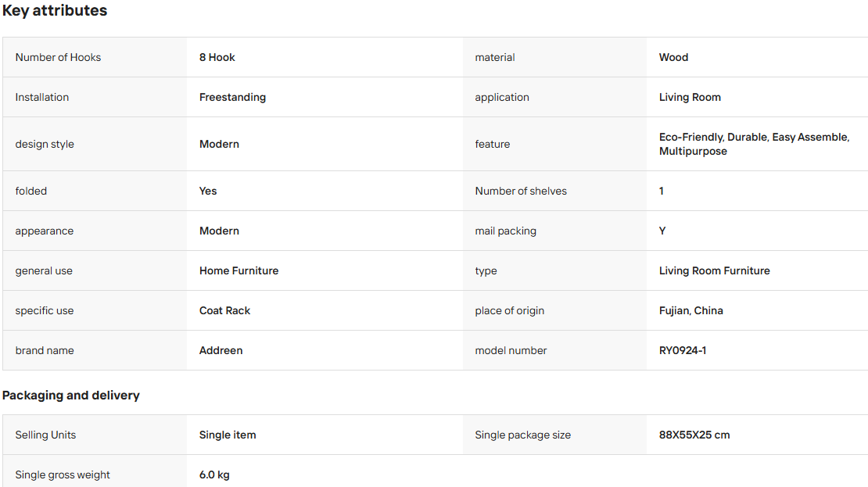Select the Addreen brand name
The width and height of the screenshot is (868, 487).
pos(221,350)
